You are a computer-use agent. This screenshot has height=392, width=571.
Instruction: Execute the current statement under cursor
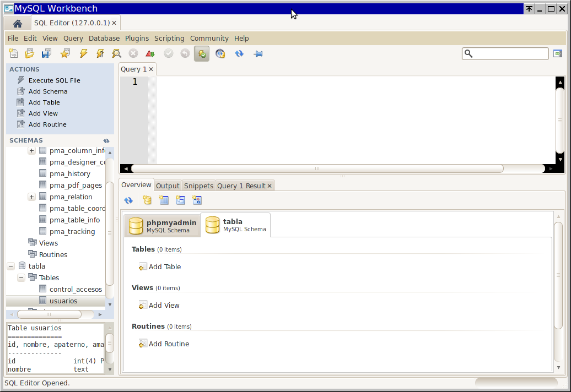(100, 53)
